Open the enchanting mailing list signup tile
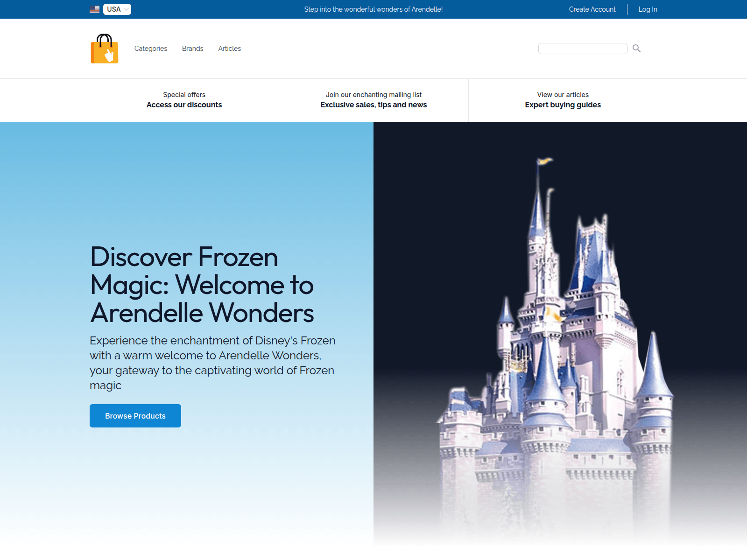Screen dimensions: 747x560 [x=373, y=100]
